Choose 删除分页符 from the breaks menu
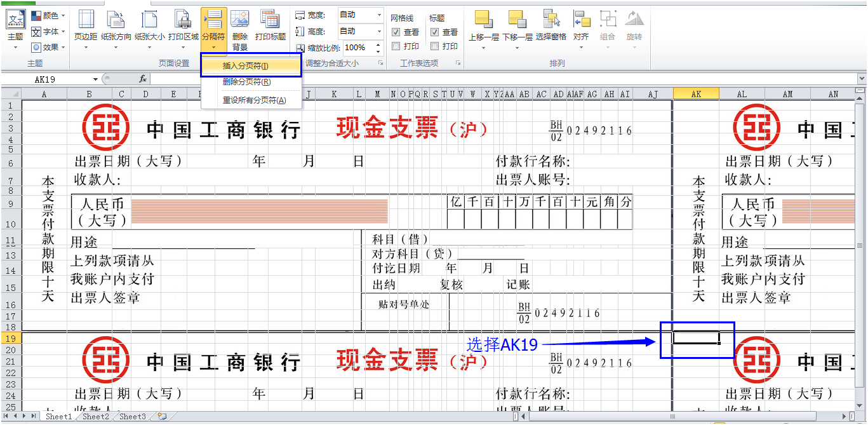Viewport: 868px width, 425px height. (251, 82)
